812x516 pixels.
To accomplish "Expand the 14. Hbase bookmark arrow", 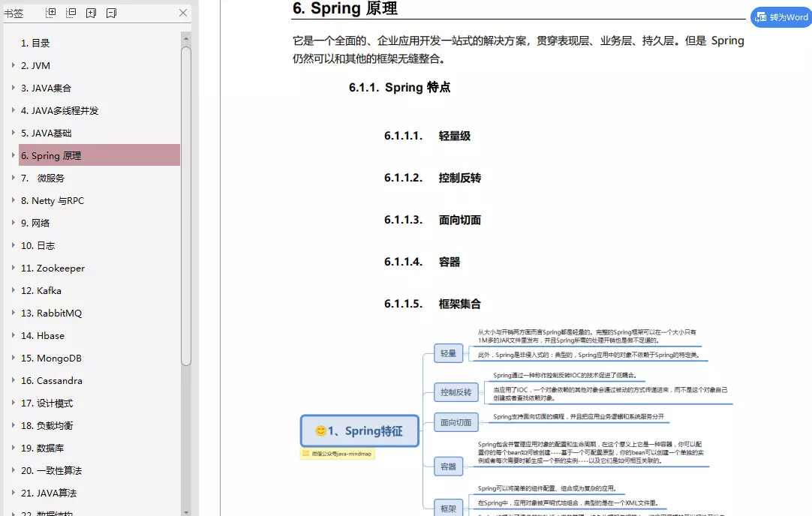I will (x=13, y=335).
